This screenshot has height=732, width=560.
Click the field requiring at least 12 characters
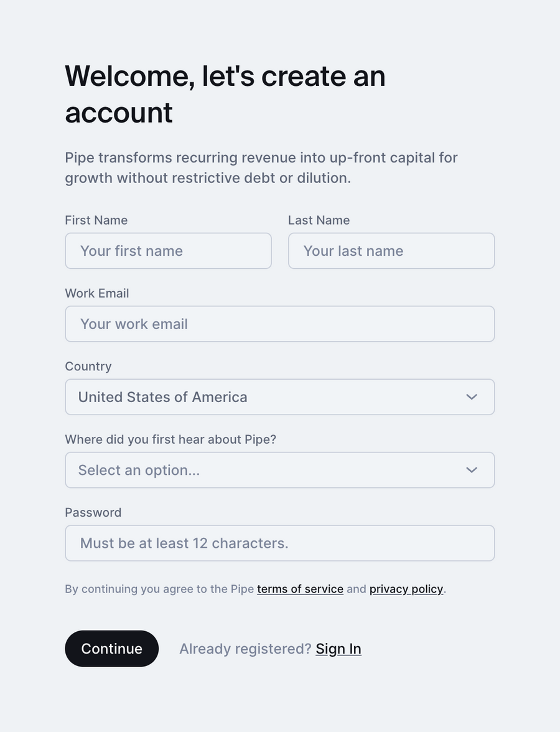pyautogui.click(x=280, y=543)
